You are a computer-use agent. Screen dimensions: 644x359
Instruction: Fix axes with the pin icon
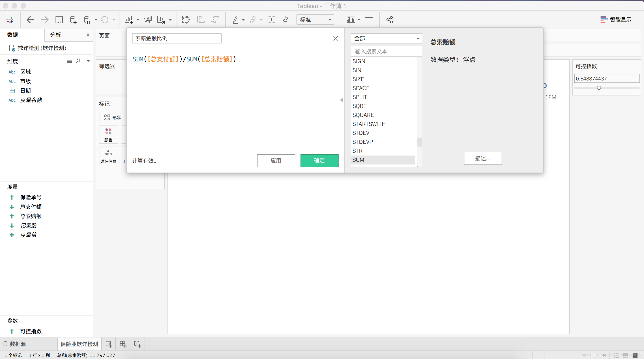click(286, 19)
